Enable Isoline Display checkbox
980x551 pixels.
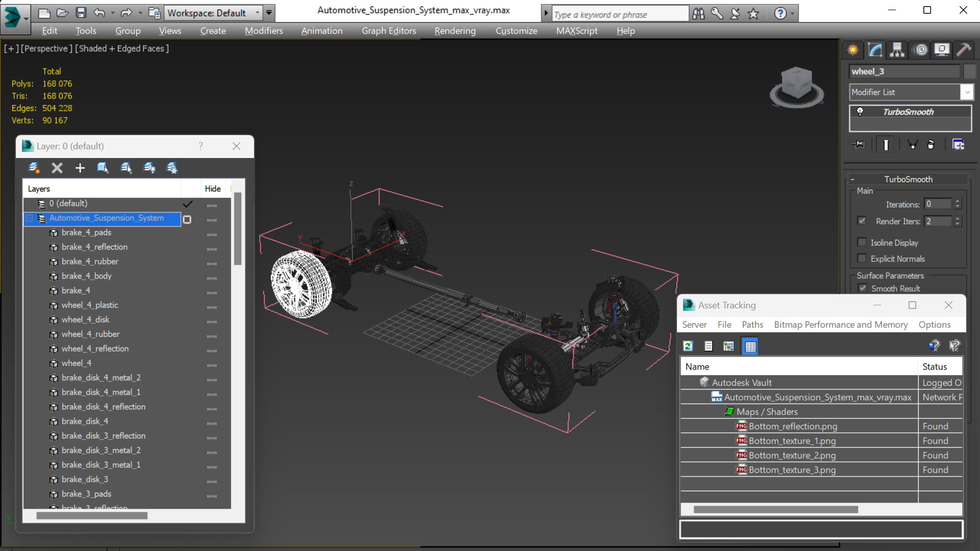click(862, 242)
